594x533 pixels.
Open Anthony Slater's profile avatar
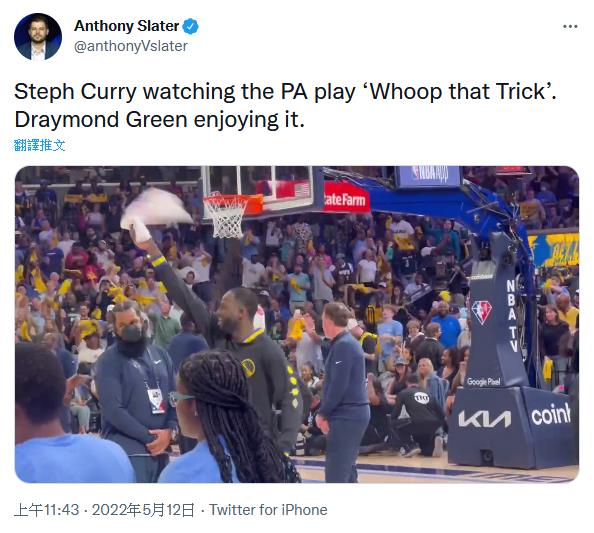coord(38,36)
